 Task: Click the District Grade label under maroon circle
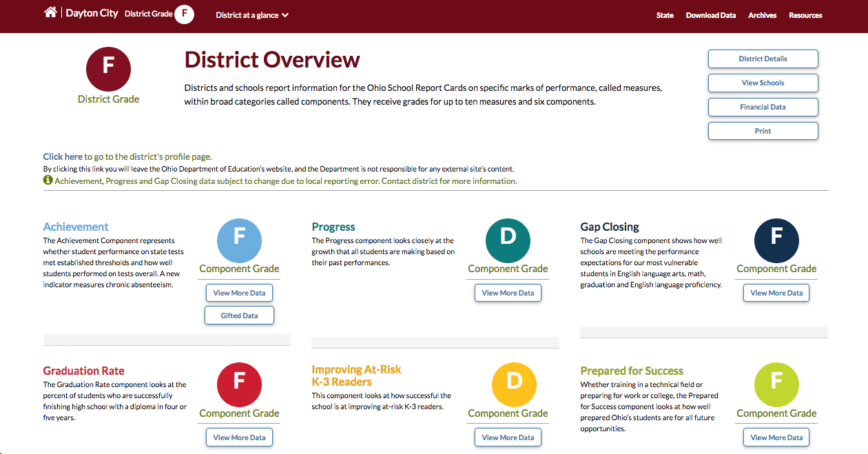108,99
